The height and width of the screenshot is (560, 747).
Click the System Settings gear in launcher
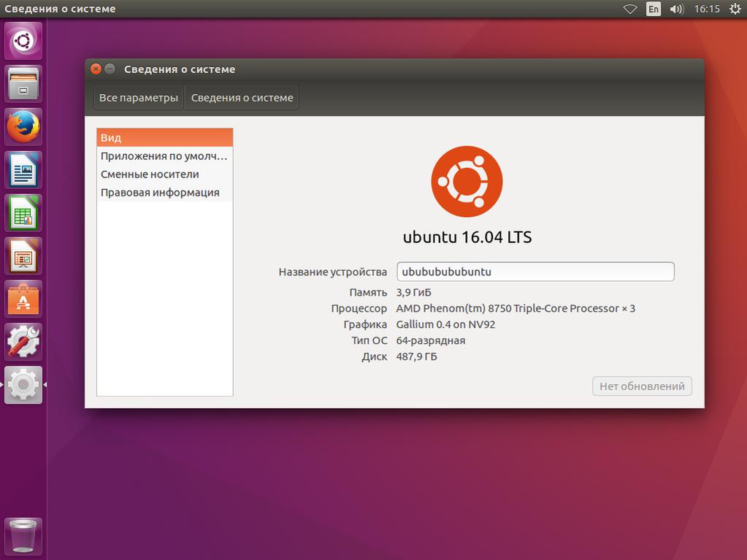[x=23, y=385]
